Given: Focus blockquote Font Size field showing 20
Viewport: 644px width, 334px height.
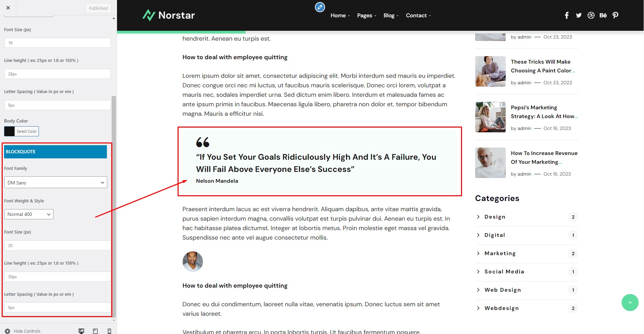Looking at the screenshot, I should pyautogui.click(x=57, y=245).
